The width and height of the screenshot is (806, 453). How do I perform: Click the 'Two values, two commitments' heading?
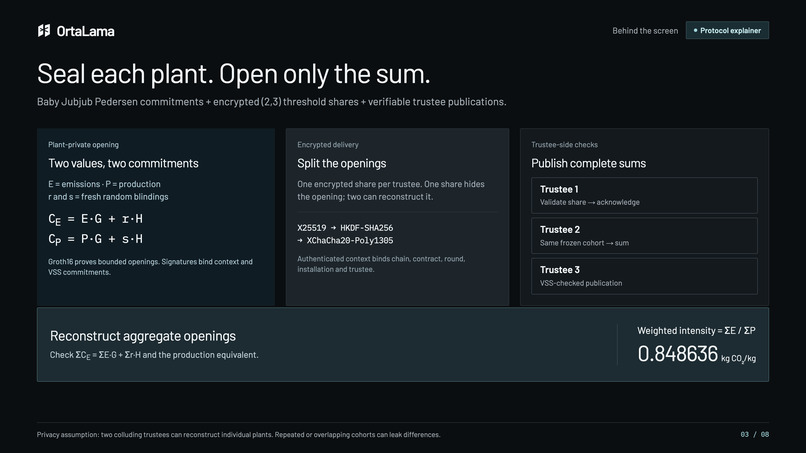(123, 164)
